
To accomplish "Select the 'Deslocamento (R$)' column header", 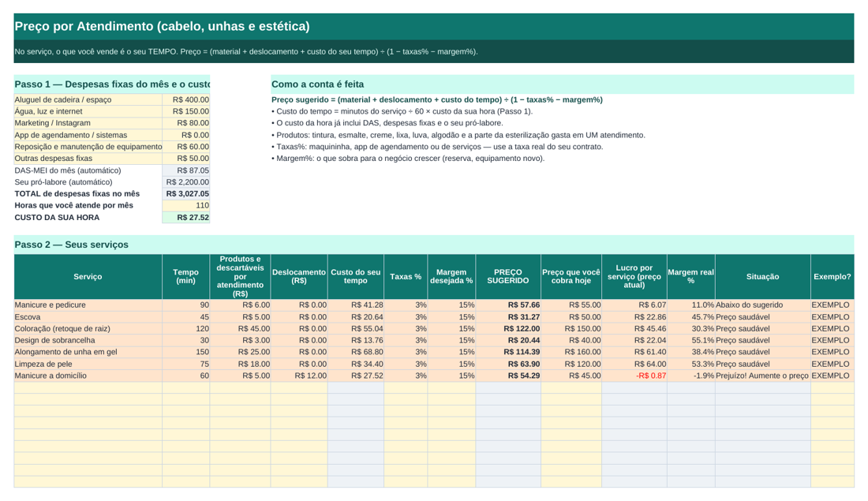I will pos(299,277).
